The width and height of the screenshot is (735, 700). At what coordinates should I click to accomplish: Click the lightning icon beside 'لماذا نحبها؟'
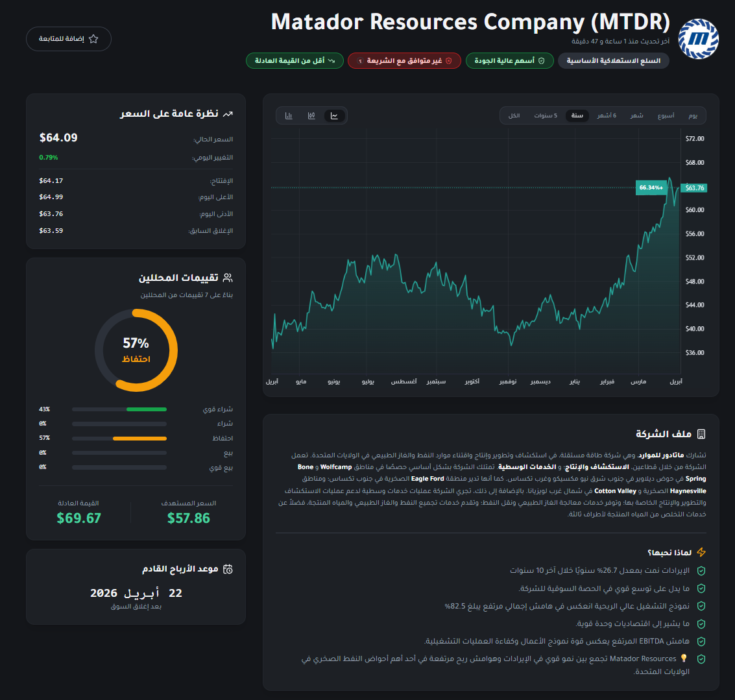click(701, 552)
